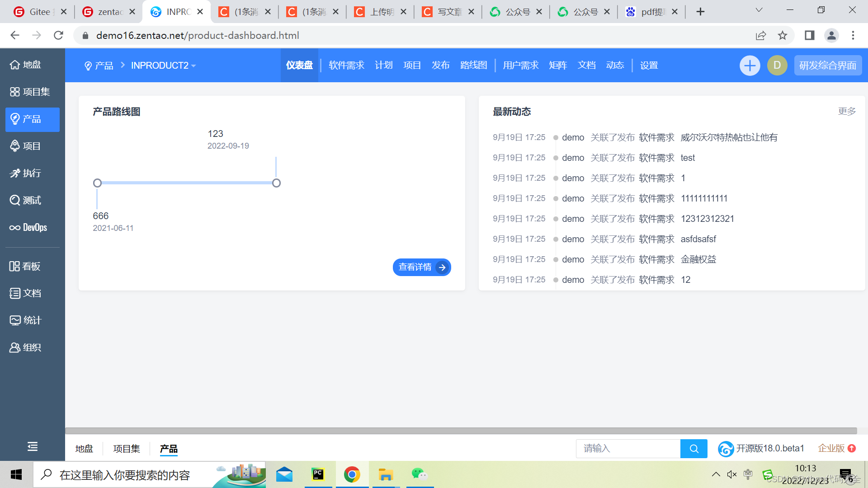The height and width of the screenshot is (488, 868).
Task: Expand the browser tab list chevron
Action: [759, 9]
